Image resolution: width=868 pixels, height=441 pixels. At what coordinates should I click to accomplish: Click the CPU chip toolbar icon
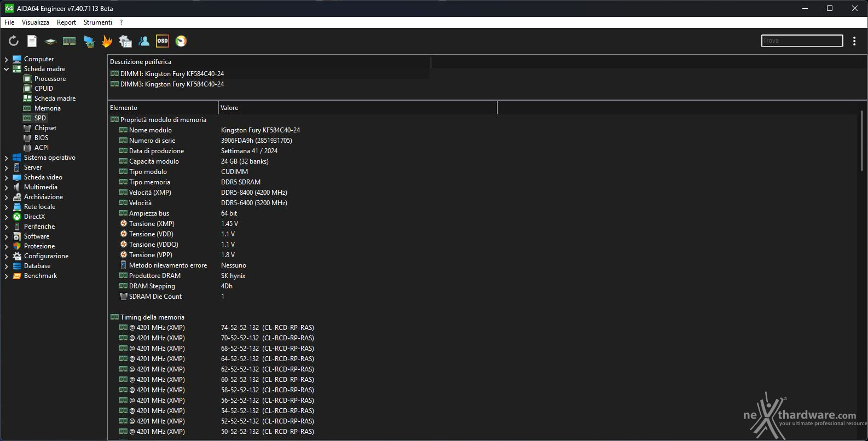50,41
